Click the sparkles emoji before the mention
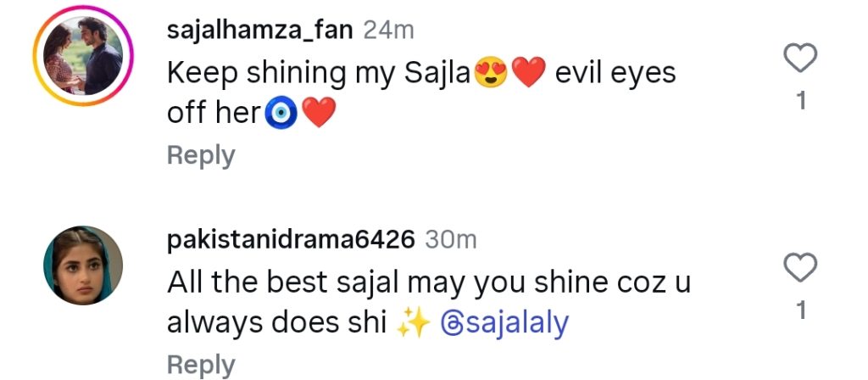 [415, 323]
